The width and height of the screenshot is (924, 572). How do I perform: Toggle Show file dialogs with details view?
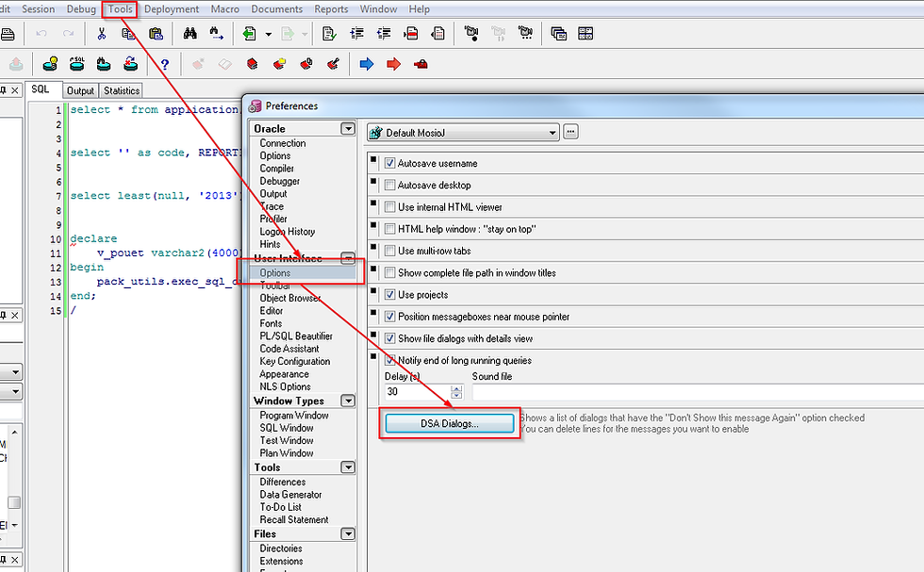point(389,338)
